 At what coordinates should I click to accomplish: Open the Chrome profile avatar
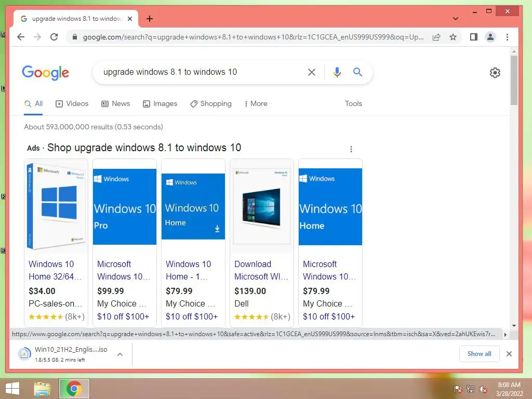490,37
